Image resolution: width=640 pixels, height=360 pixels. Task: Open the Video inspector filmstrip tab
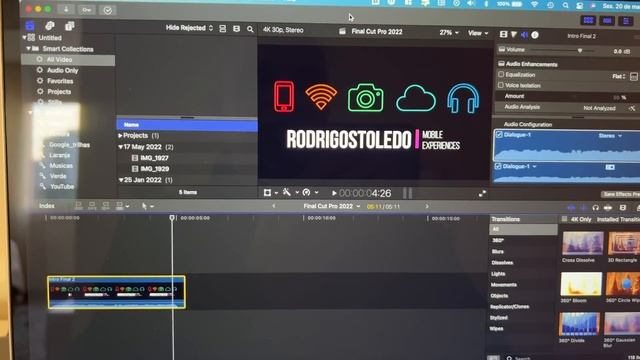pyautogui.click(x=504, y=35)
